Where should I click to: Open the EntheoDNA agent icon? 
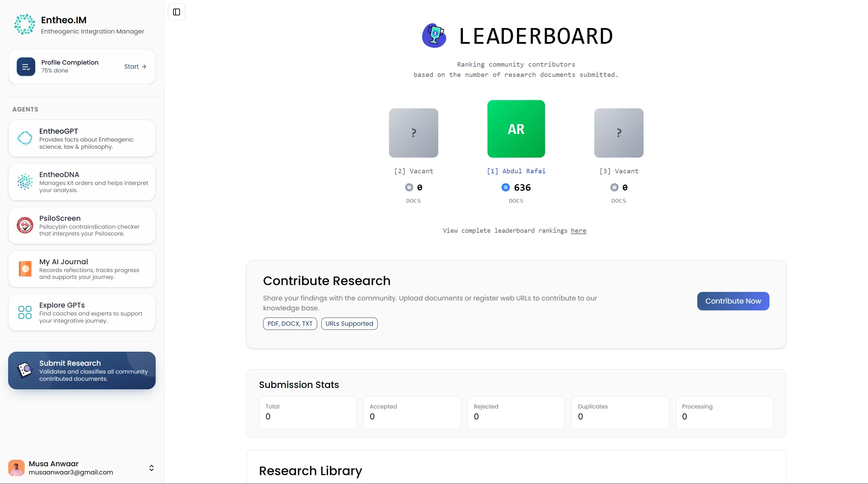click(x=25, y=182)
